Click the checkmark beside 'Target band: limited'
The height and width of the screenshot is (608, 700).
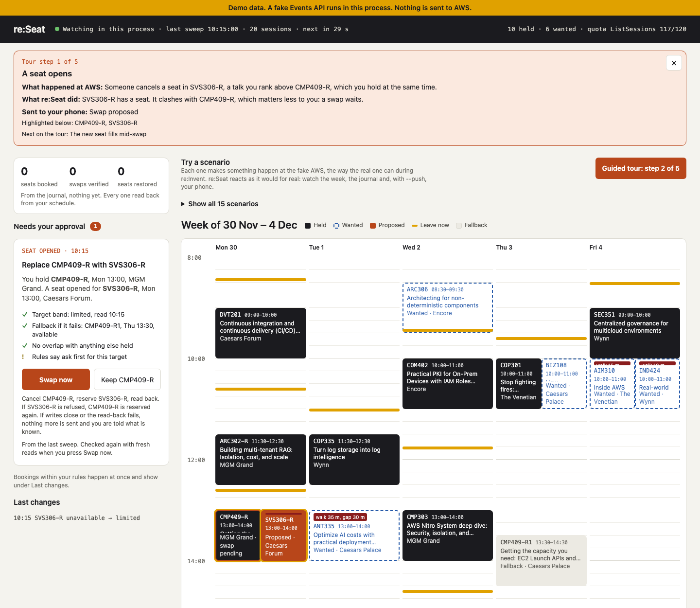(25, 315)
